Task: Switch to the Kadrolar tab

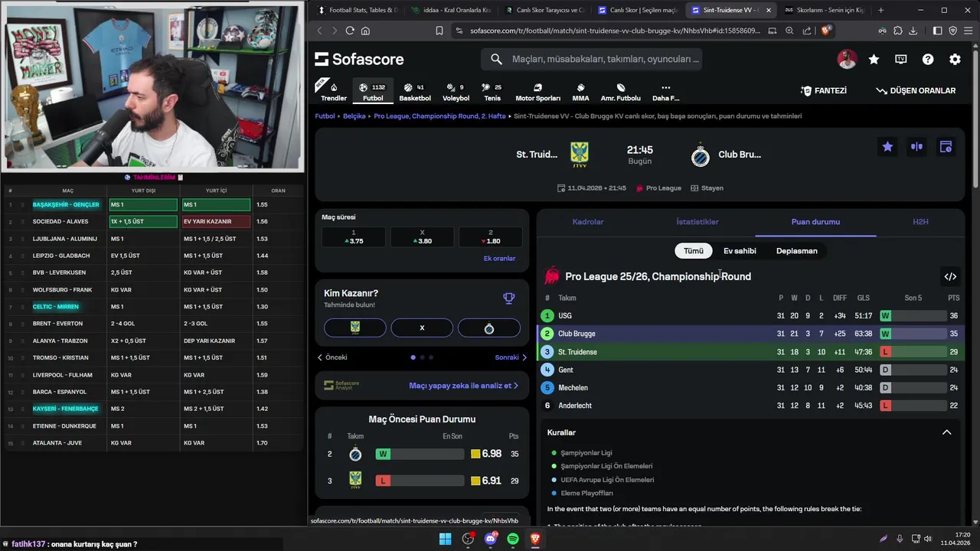Action: (x=588, y=222)
